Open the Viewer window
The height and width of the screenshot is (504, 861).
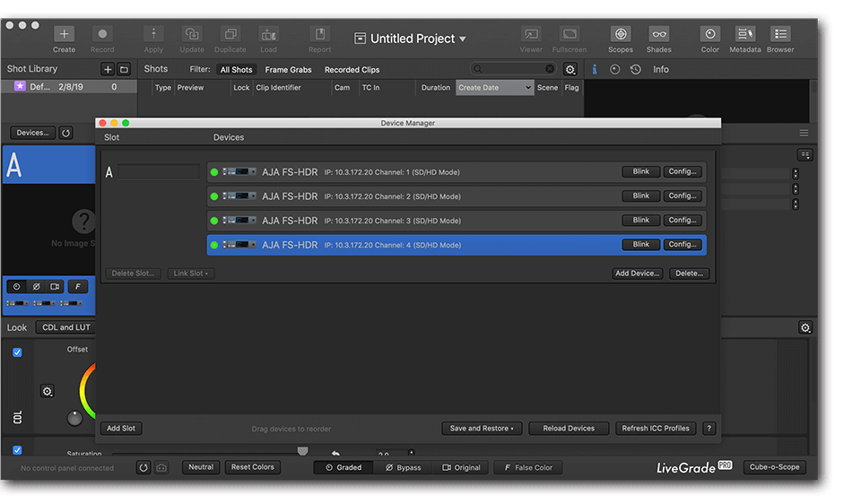(x=531, y=34)
